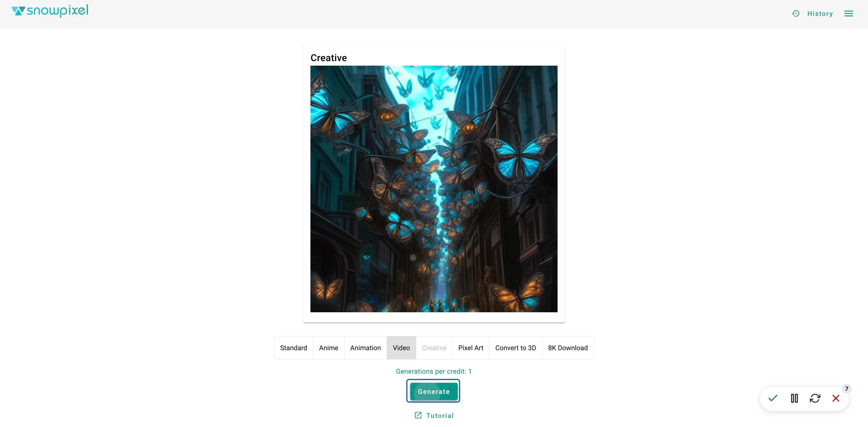Open the hamburger menu icon
Screen dimensions: 868x427
pyautogui.click(x=848, y=14)
